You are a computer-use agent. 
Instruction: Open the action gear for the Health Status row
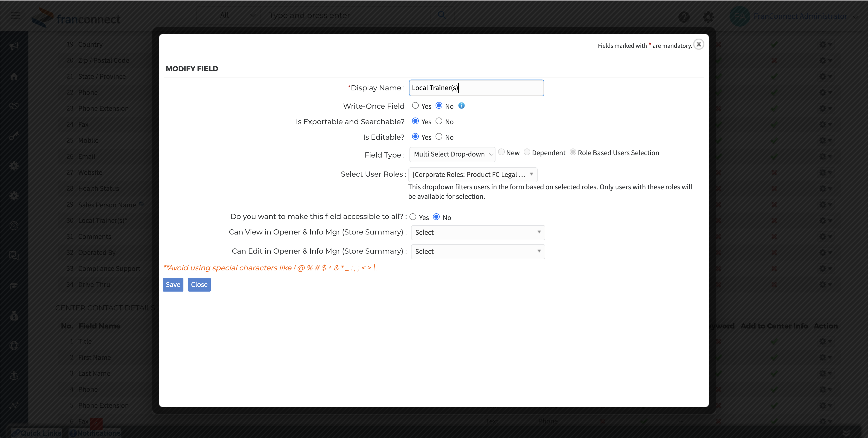(825, 189)
